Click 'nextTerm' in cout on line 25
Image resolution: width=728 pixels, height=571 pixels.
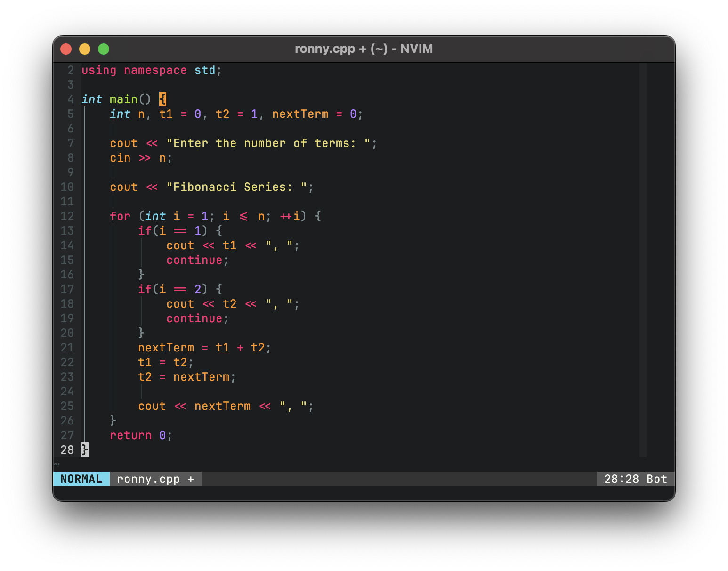point(222,406)
